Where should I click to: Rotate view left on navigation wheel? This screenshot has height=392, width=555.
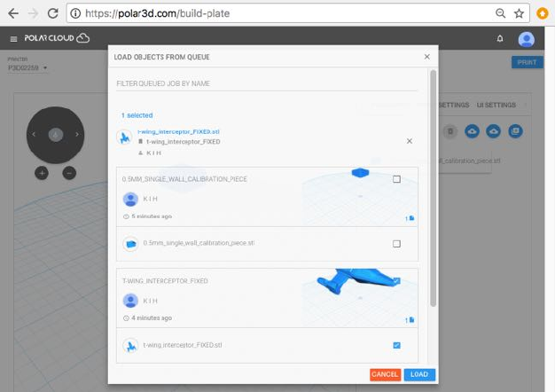[x=34, y=135]
